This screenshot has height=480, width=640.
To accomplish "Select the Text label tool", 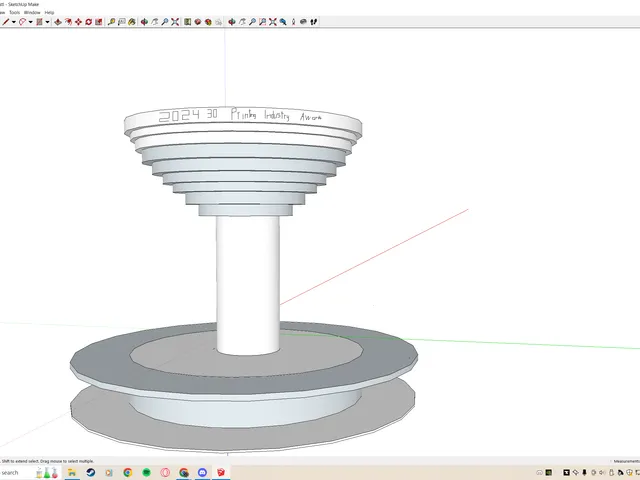I will point(122,22).
